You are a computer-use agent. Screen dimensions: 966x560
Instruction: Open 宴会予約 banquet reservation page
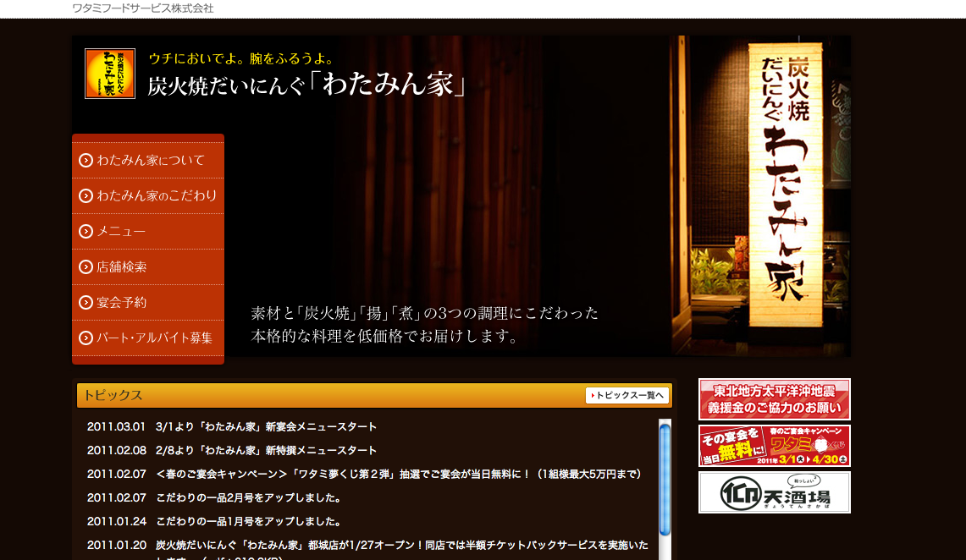pos(148,303)
